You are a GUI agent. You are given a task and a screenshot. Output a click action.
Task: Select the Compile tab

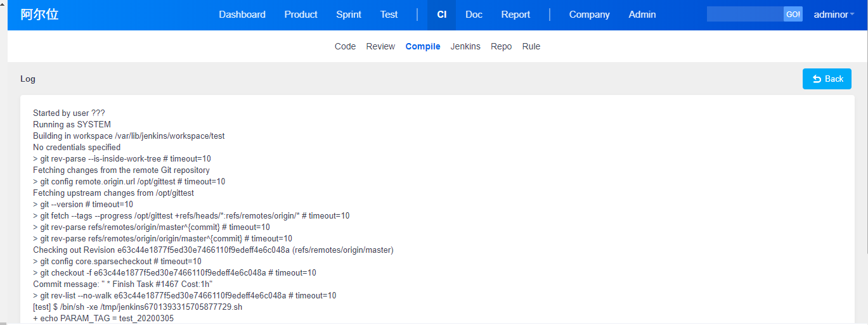423,46
